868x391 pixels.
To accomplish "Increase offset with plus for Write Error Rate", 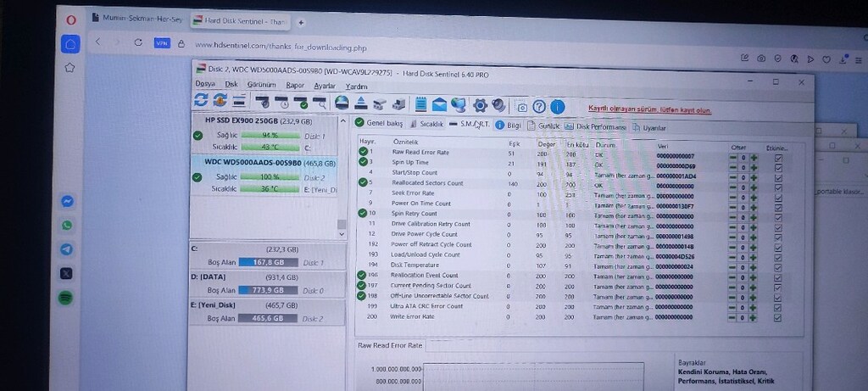I will pyautogui.click(x=753, y=318).
